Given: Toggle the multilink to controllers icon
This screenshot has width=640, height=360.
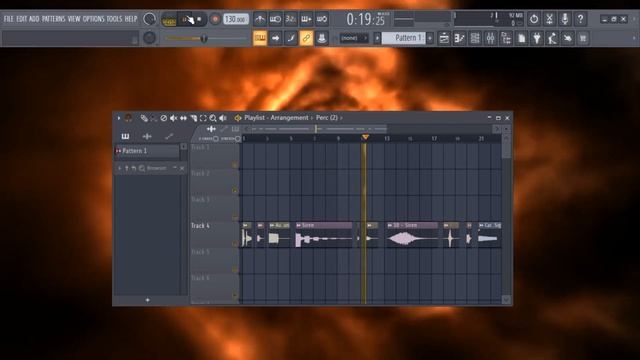Looking at the screenshot, I should pos(306,38).
